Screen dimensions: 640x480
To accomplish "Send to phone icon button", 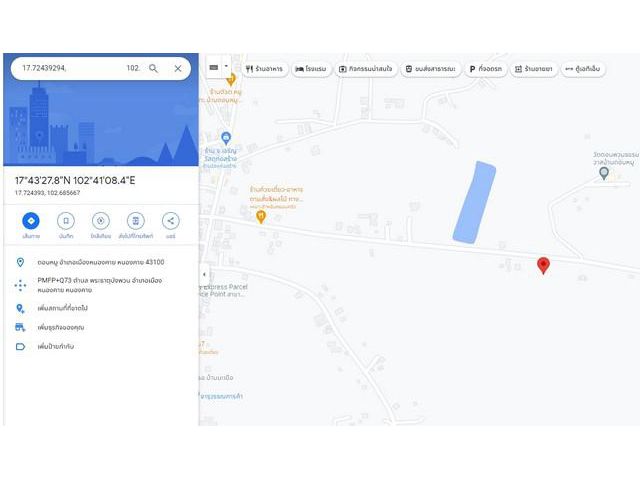I will 136,221.
